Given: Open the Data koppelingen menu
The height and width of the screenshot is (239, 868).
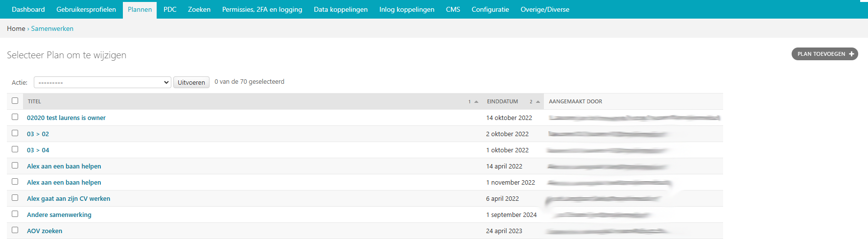Looking at the screenshot, I should (340, 9).
